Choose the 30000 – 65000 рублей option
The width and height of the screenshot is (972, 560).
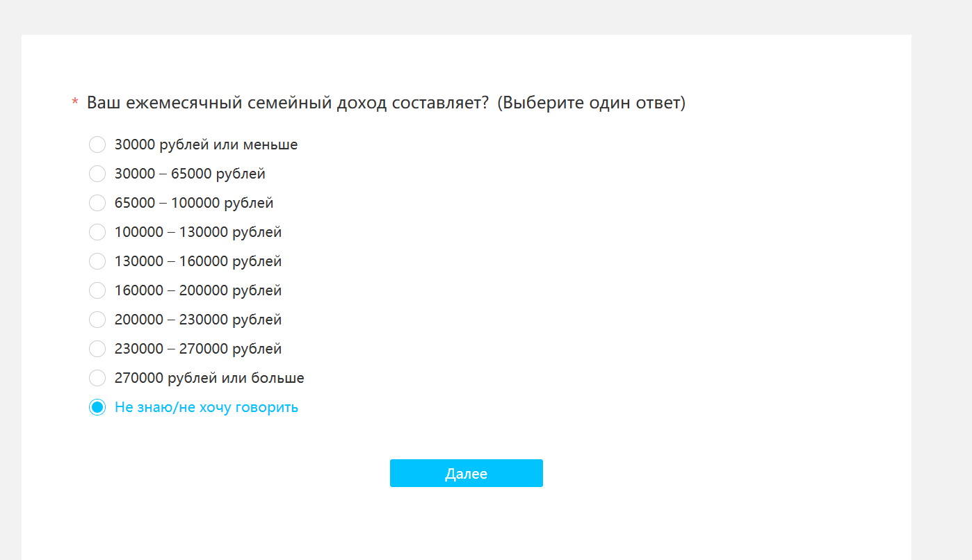97,174
